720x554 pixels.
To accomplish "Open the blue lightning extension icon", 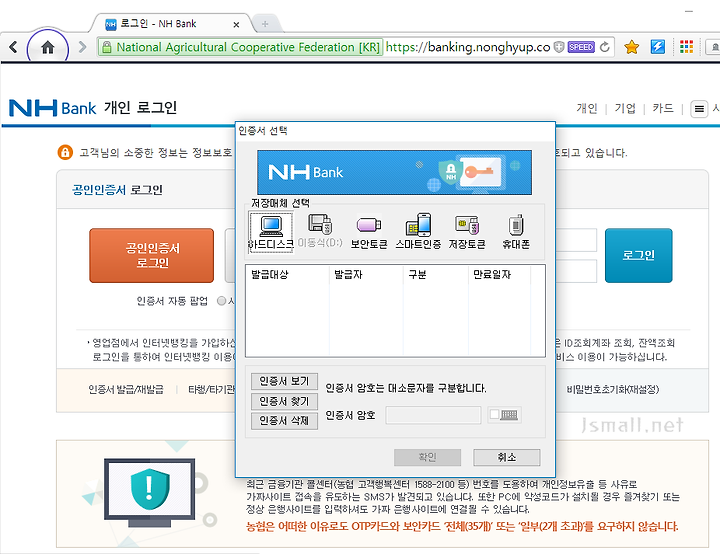I will pyautogui.click(x=658, y=47).
